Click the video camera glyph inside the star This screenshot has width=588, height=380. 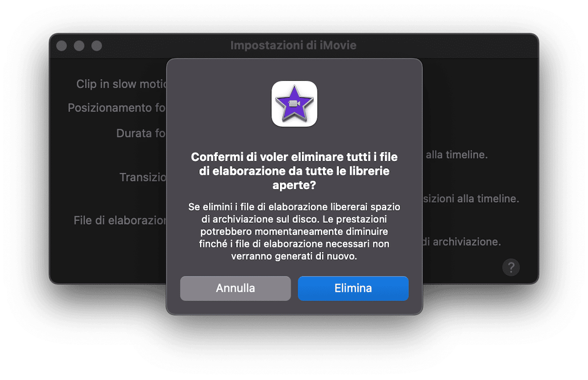(x=294, y=104)
